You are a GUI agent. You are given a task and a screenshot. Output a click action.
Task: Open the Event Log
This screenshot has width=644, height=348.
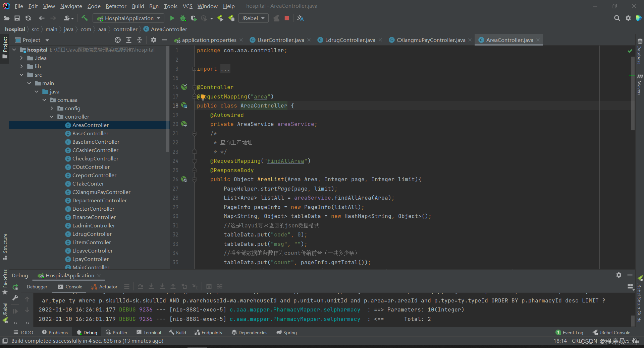pyautogui.click(x=570, y=333)
